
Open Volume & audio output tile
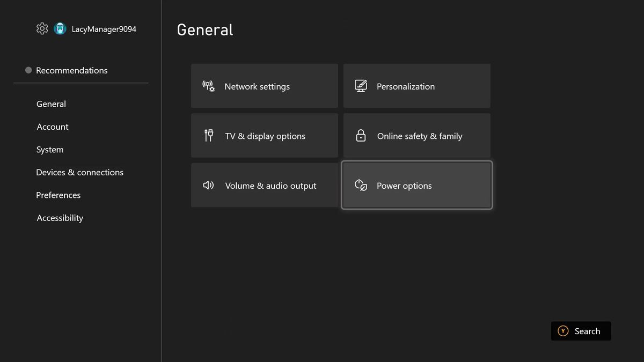pyautogui.click(x=265, y=186)
